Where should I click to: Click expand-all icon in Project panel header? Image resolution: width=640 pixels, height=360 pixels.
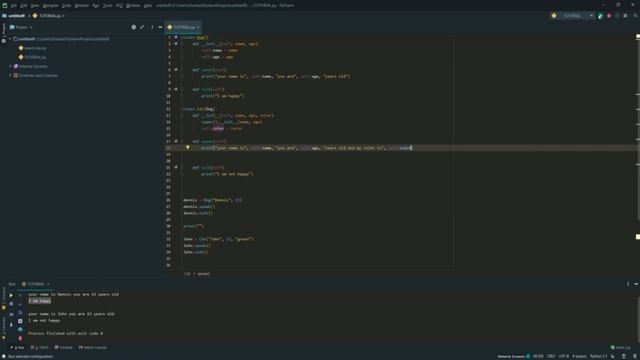click(x=142, y=27)
